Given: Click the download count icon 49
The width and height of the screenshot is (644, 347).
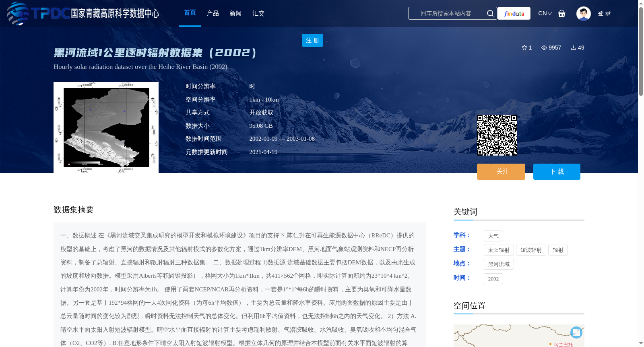Looking at the screenshot, I should click(x=574, y=48).
